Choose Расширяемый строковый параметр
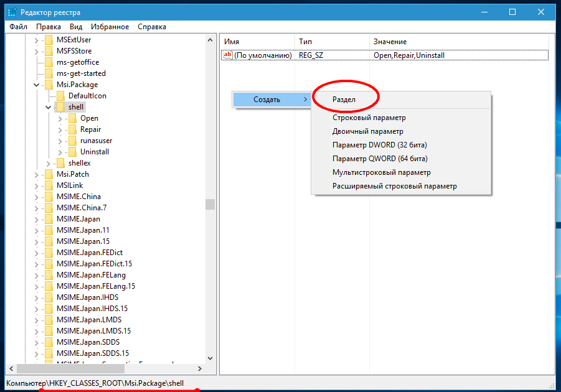Image resolution: width=561 pixels, height=392 pixels. coord(401,186)
